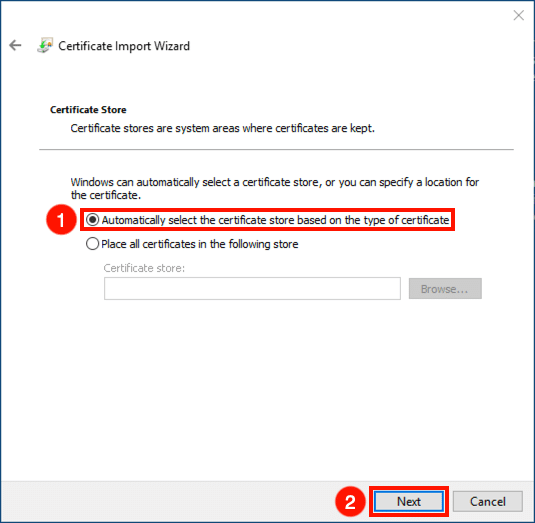
Task: Close the wizard with the X icon
Action: (519, 15)
